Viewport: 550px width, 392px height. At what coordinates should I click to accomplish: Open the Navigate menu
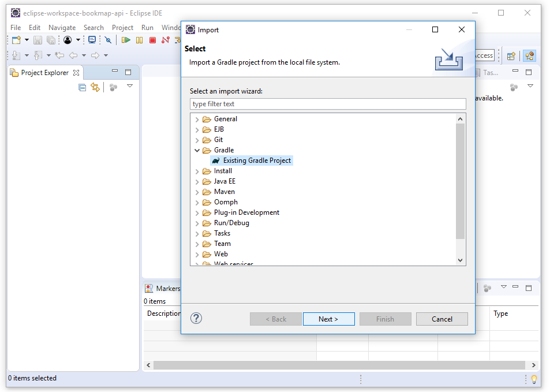(62, 27)
